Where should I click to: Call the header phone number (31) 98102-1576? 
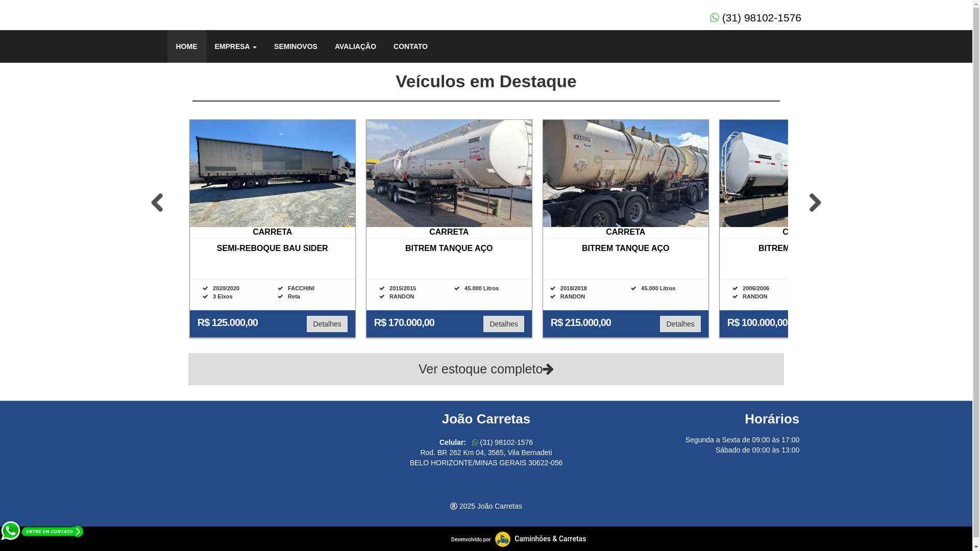tap(762, 18)
